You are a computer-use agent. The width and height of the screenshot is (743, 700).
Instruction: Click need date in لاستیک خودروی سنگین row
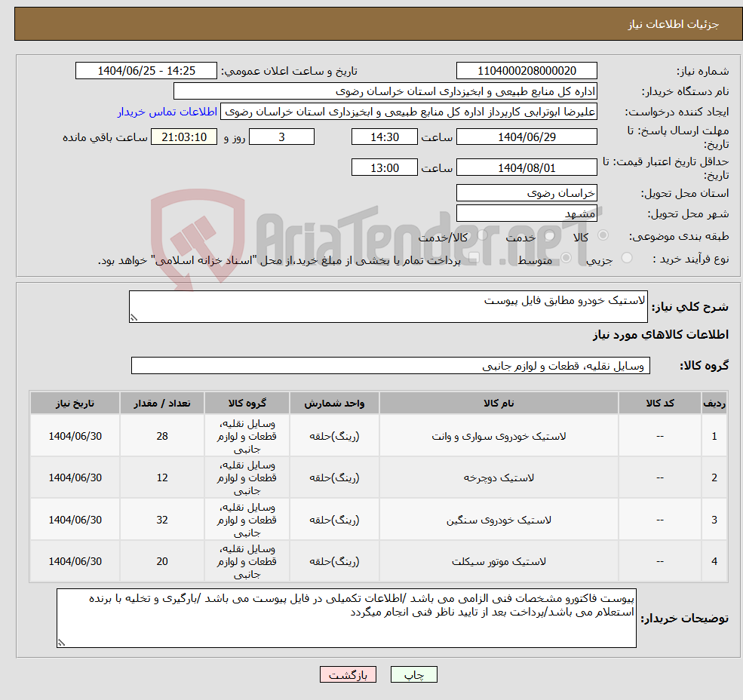pyautogui.click(x=75, y=520)
